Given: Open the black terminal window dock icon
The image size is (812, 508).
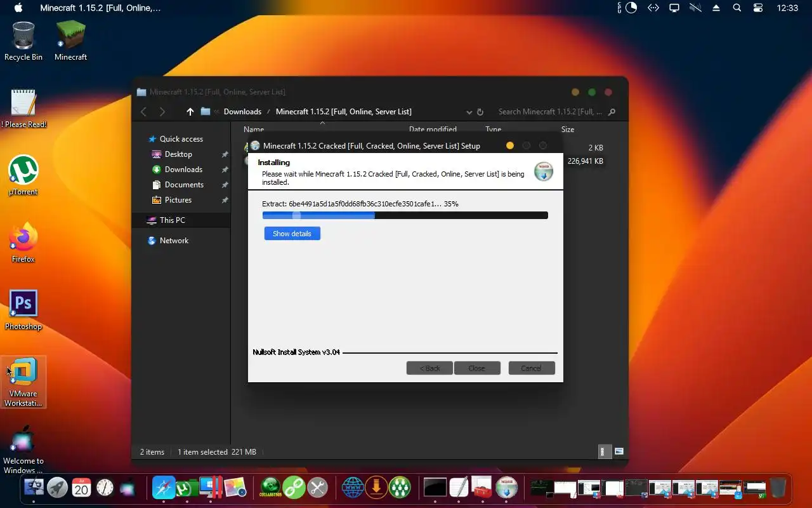Looking at the screenshot, I should [435, 488].
